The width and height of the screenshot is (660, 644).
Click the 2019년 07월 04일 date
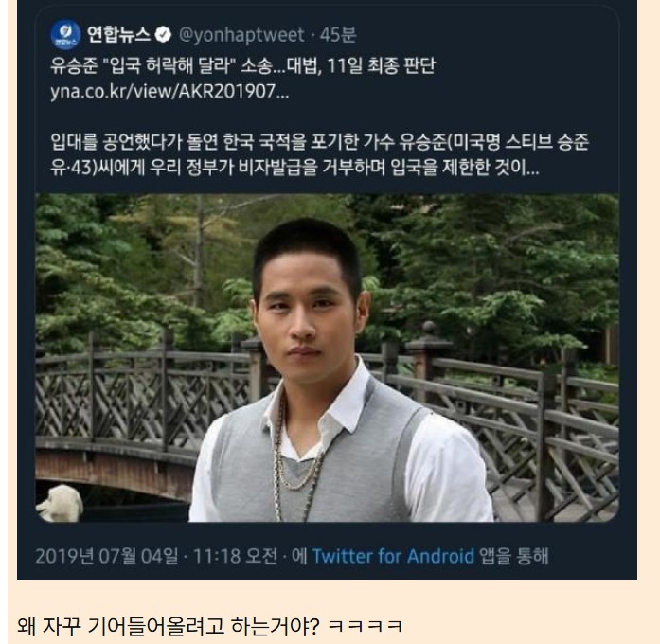pyautogui.click(x=107, y=556)
